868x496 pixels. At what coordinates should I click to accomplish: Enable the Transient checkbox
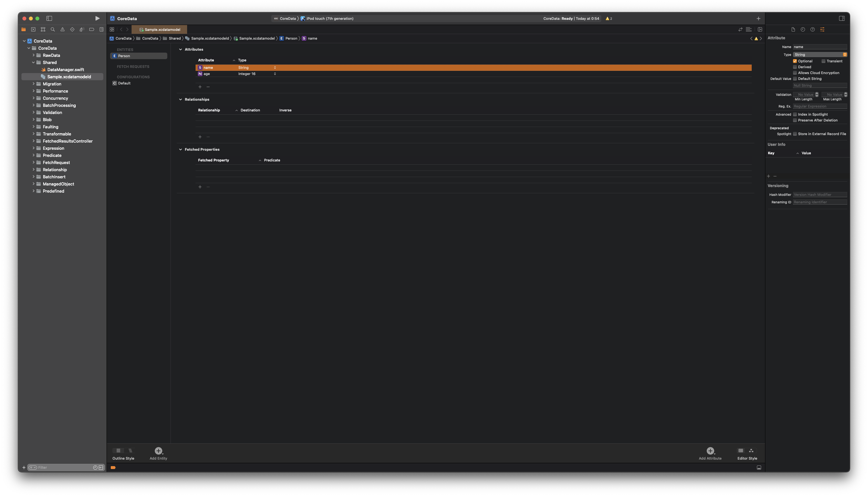pyautogui.click(x=823, y=61)
